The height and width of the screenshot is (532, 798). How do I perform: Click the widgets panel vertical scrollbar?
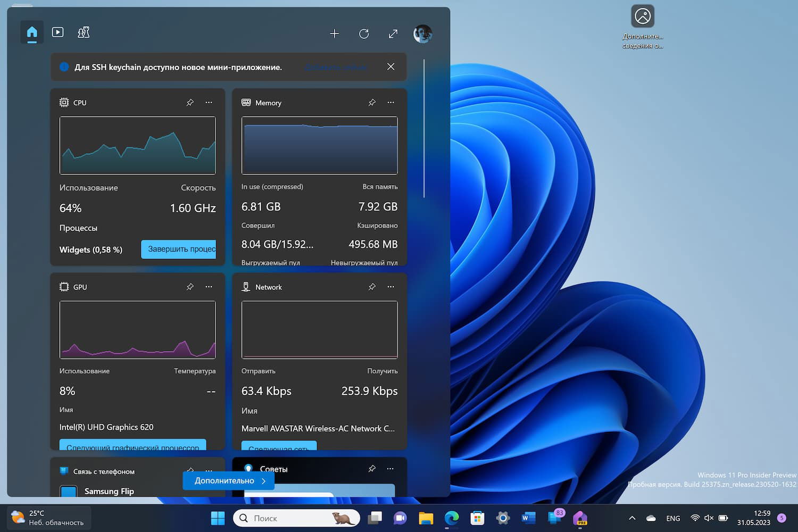click(x=424, y=128)
